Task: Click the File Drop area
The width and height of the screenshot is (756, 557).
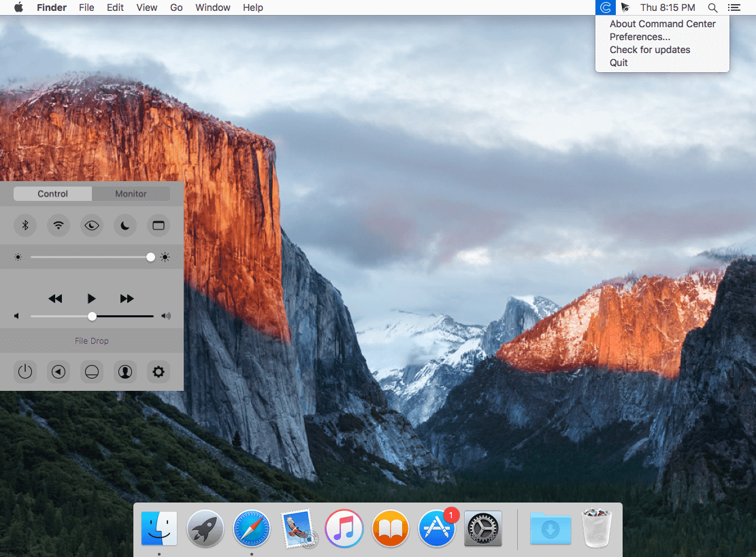Action: click(x=92, y=340)
